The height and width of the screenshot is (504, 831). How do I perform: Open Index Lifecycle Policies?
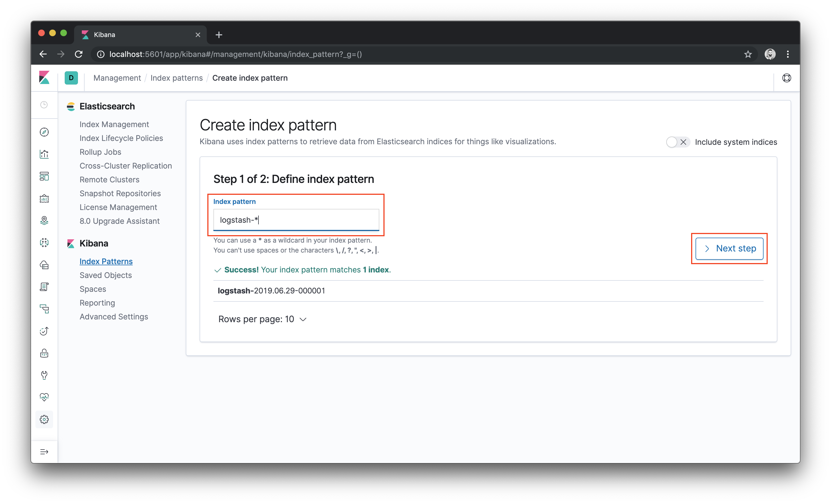point(121,138)
